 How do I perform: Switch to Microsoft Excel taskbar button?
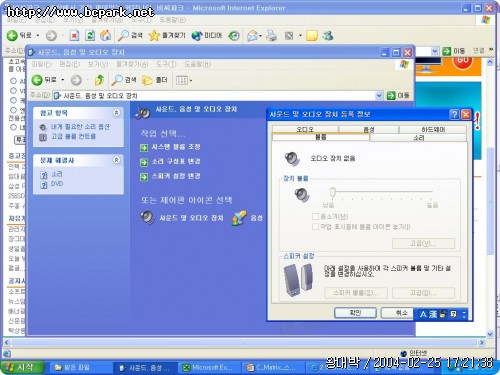210,367
